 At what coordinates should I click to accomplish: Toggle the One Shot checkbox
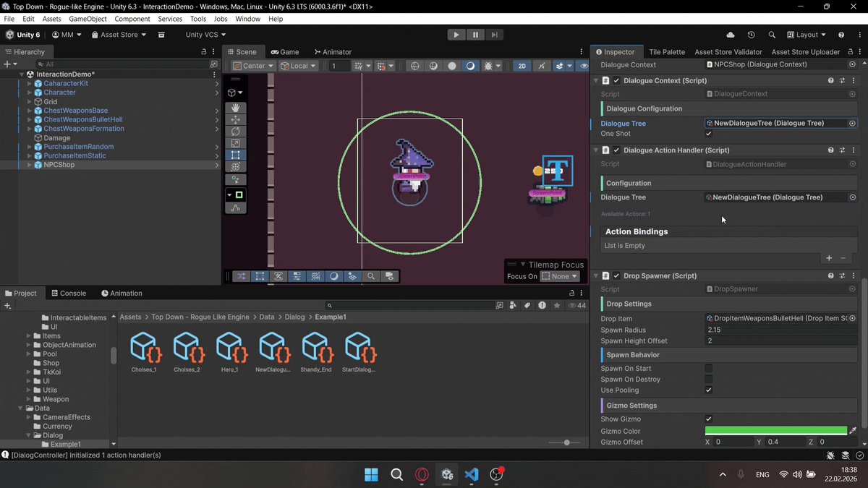pos(709,134)
